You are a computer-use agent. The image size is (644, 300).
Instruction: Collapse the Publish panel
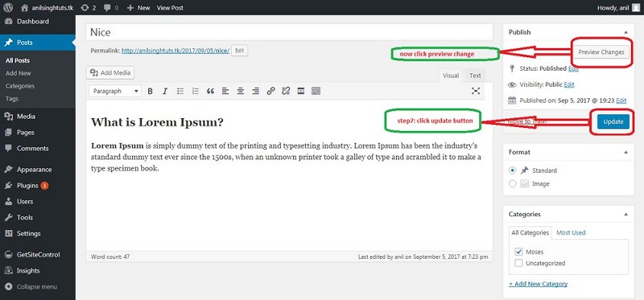[x=625, y=32]
